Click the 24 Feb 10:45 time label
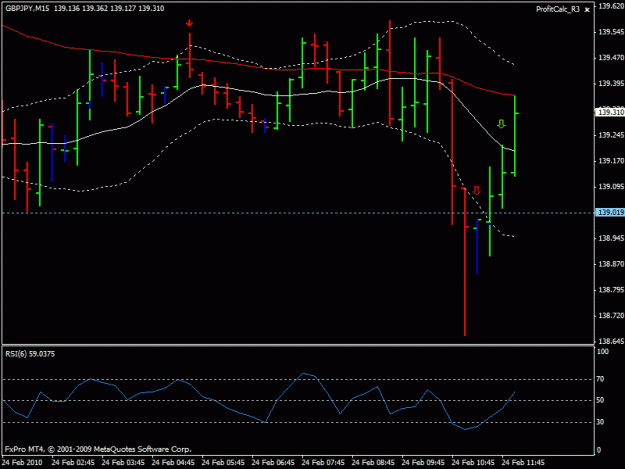625x469 pixels. coord(473,463)
